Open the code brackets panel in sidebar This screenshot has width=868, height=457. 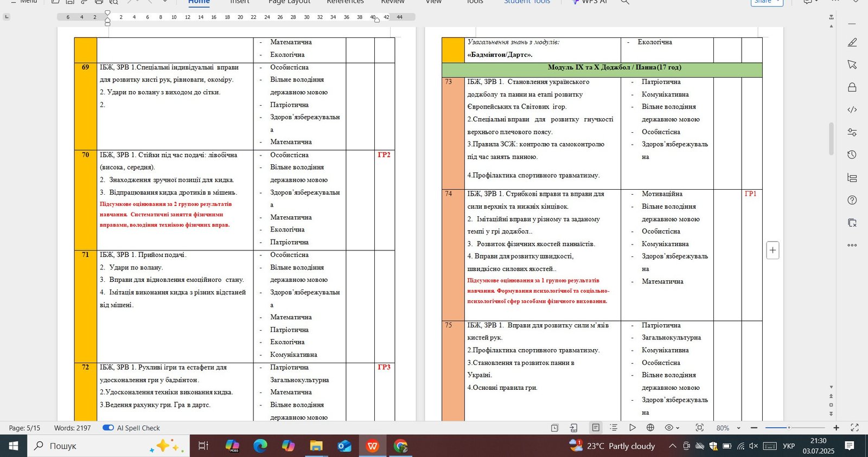click(x=852, y=110)
